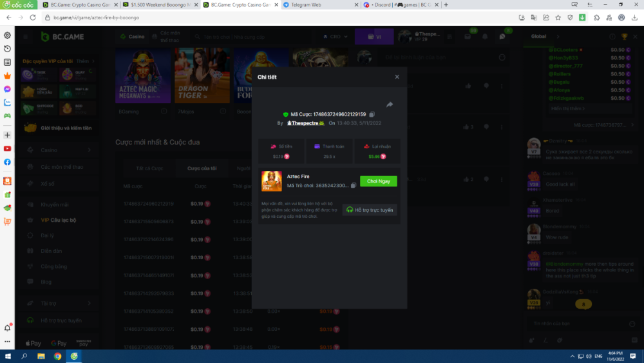Click the browser address bar
This screenshot has height=363, width=644.
[258, 17]
